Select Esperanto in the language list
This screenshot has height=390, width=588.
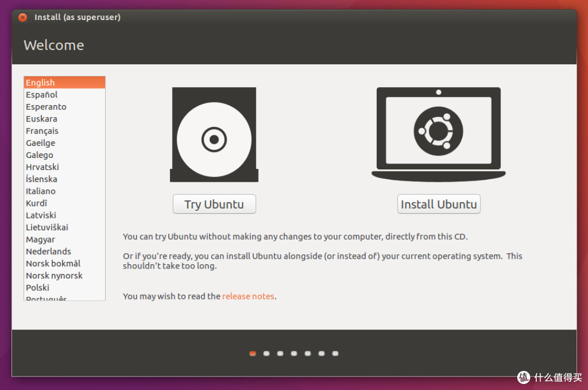pos(64,107)
